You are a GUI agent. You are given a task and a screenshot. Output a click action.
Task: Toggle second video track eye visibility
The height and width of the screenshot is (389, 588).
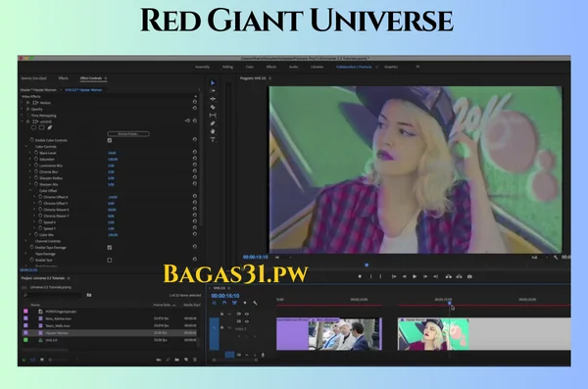(x=247, y=321)
